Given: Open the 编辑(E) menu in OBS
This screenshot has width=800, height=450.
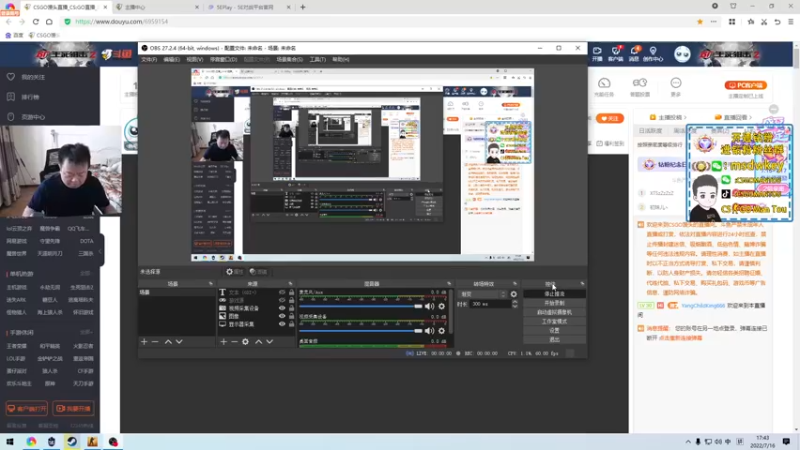Looking at the screenshot, I should point(171,60).
